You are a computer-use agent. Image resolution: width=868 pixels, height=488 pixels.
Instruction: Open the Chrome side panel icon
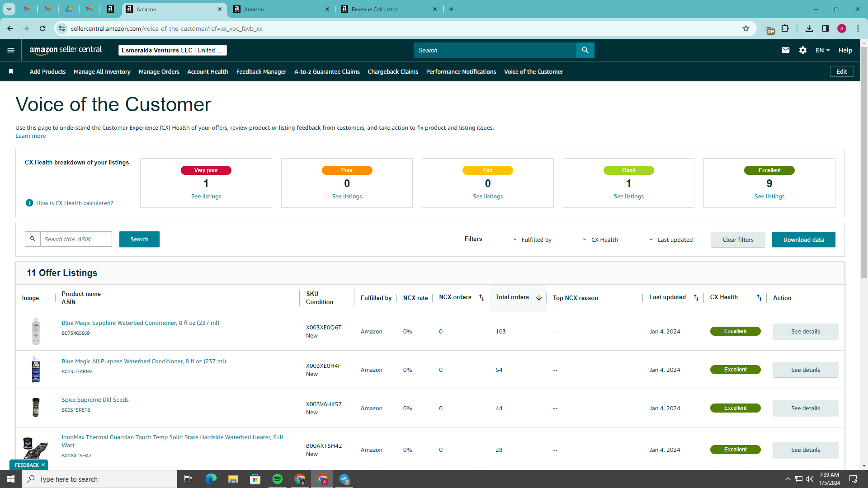coord(826,28)
